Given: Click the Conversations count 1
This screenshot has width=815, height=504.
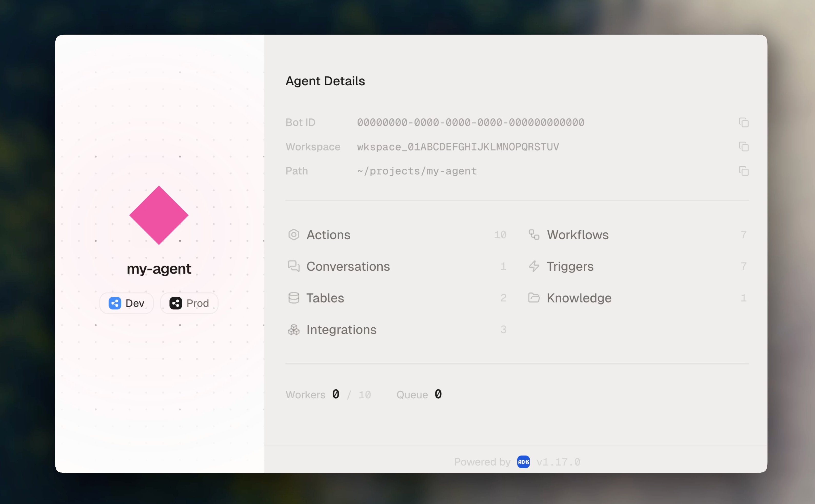Looking at the screenshot, I should point(503,266).
